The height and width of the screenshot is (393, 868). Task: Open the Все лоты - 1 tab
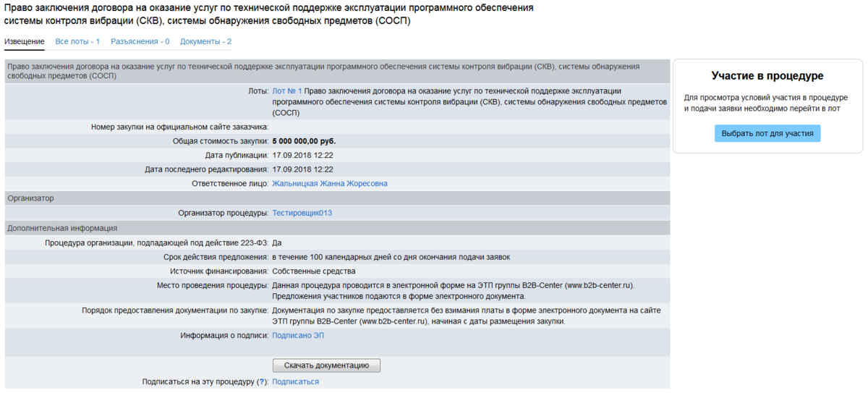pyautogui.click(x=77, y=42)
